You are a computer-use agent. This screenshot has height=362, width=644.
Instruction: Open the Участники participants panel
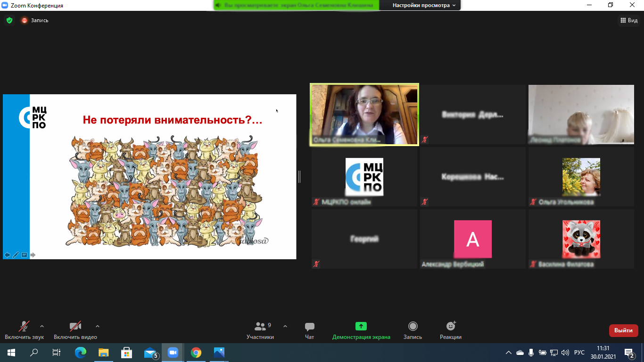(x=260, y=330)
